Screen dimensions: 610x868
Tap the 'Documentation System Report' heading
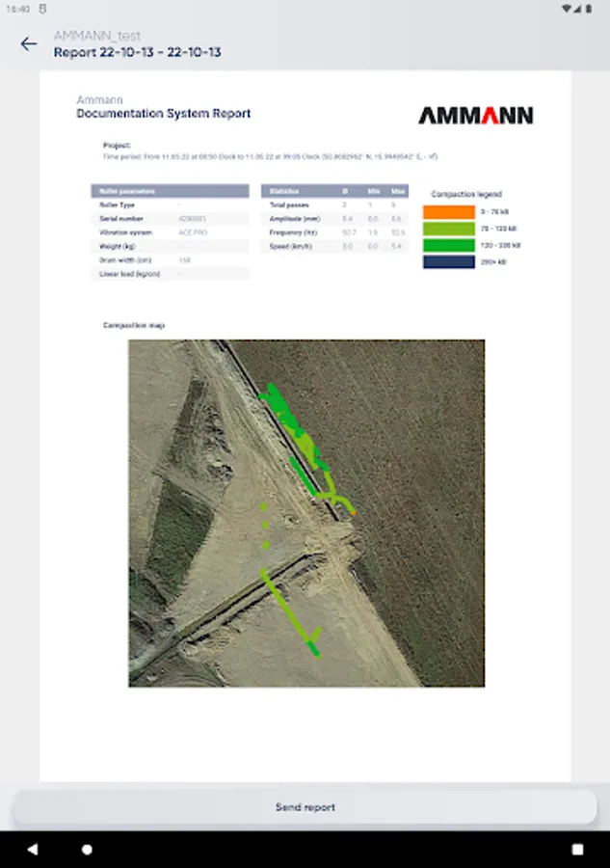[x=163, y=114]
